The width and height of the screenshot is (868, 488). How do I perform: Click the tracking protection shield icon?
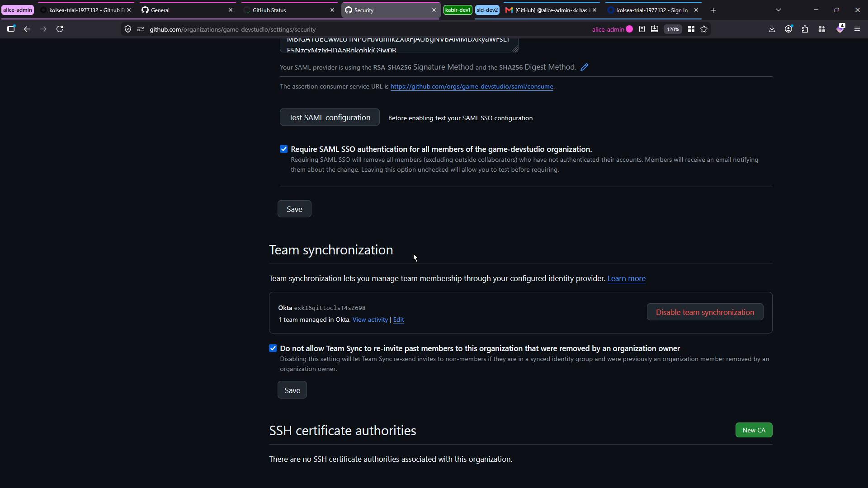point(128,29)
